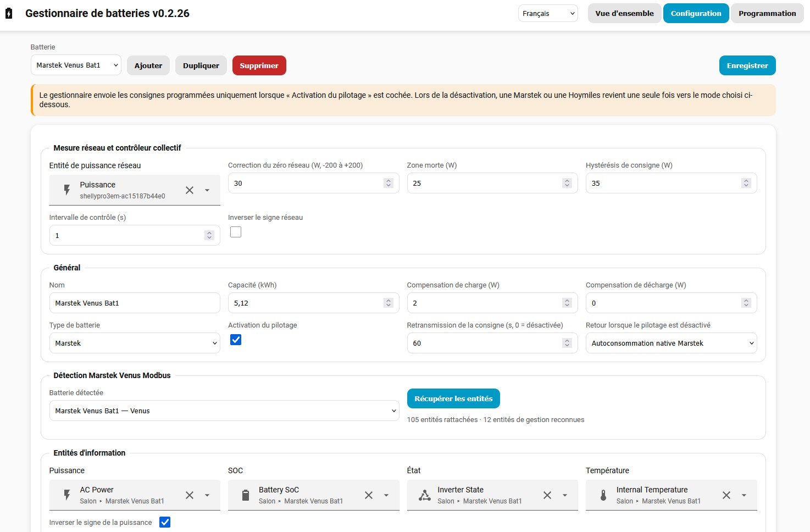Image resolution: width=810 pixels, height=532 pixels.
Task: Click the Inverter State icon
Action: (x=425, y=495)
